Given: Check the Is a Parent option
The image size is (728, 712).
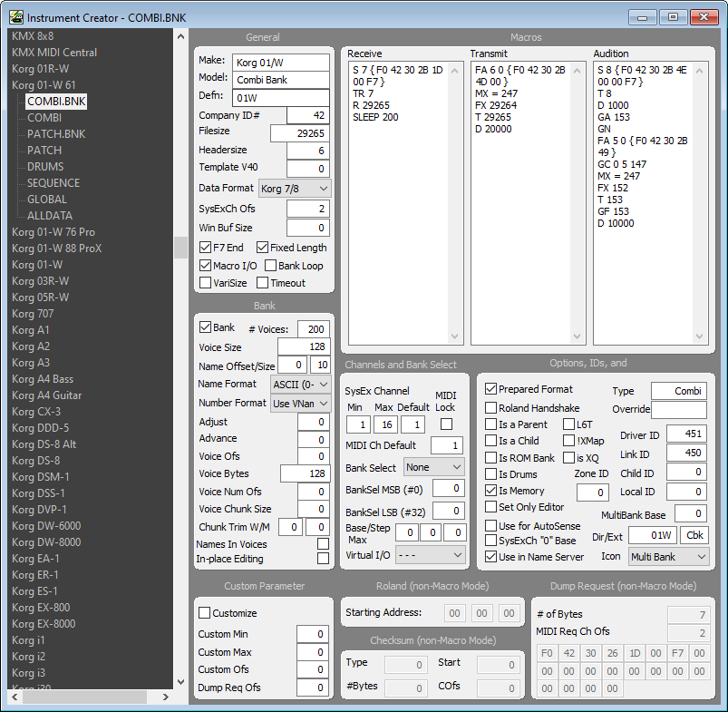Looking at the screenshot, I should tap(490, 424).
